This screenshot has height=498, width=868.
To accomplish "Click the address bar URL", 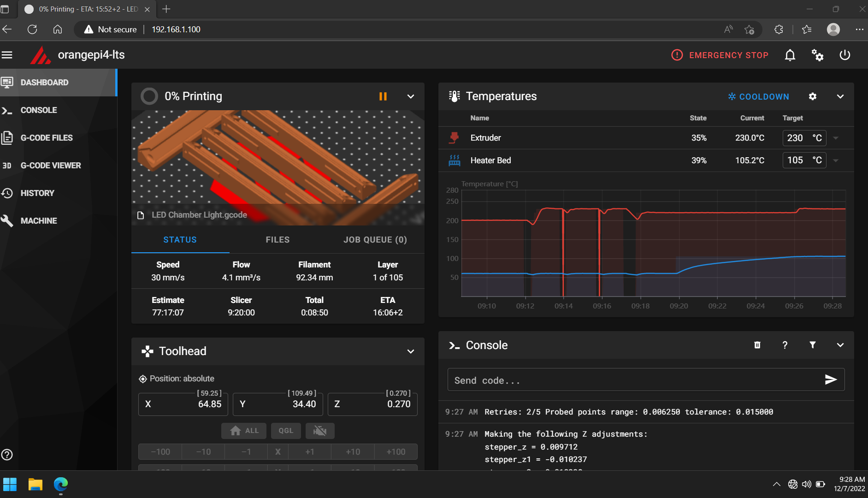I will [x=176, y=30].
